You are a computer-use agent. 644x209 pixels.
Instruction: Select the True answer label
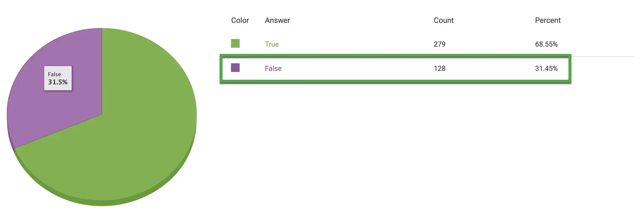272,44
